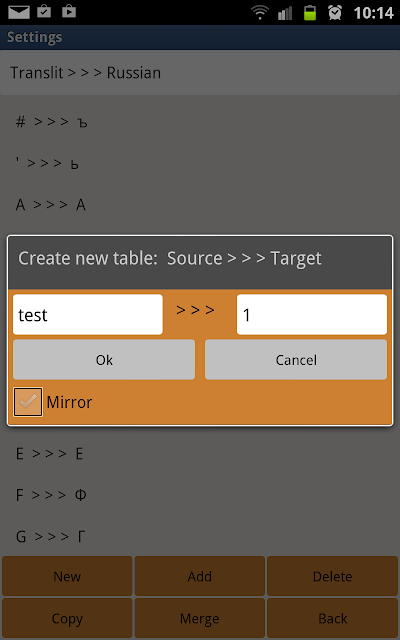Viewport: 400px width, 640px height.
Task: Select the F > > > Ф mapping row
Action: click(x=200, y=495)
